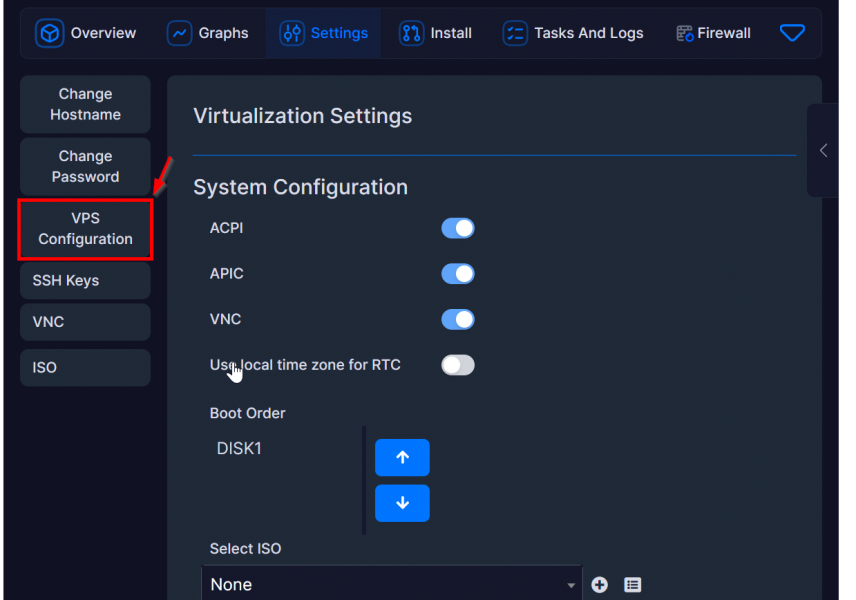This screenshot has height=600, width=856.
Task: Click the plus icon beside Select ISO
Action: tap(599, 585)
